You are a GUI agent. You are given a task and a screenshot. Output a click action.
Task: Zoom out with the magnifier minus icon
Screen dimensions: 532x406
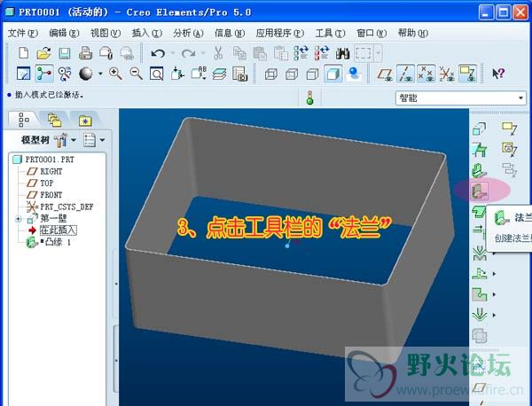[x=136, y=74]
